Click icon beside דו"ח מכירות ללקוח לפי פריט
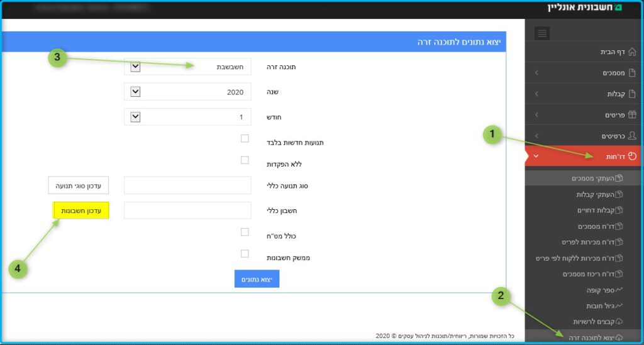Screen dimensions: 644x345 tap(619, 258)
